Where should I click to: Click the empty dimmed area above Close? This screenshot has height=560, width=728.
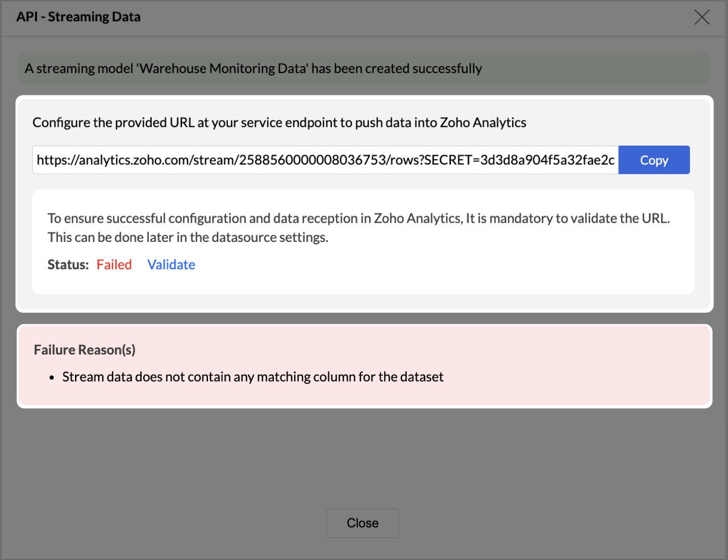coord(363,460)
